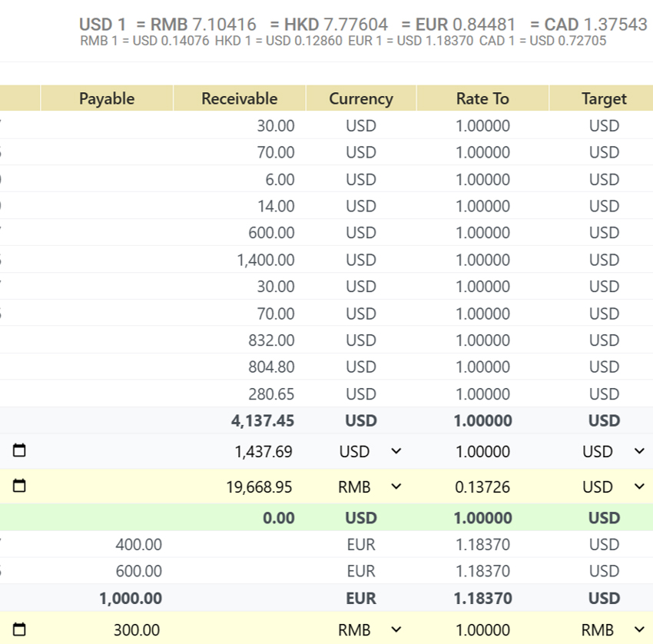Image resolution: width=653 pixels, height=644 pixels.
Task: Open calendar icon in the 300.00 row
Action: coord(20,629)
